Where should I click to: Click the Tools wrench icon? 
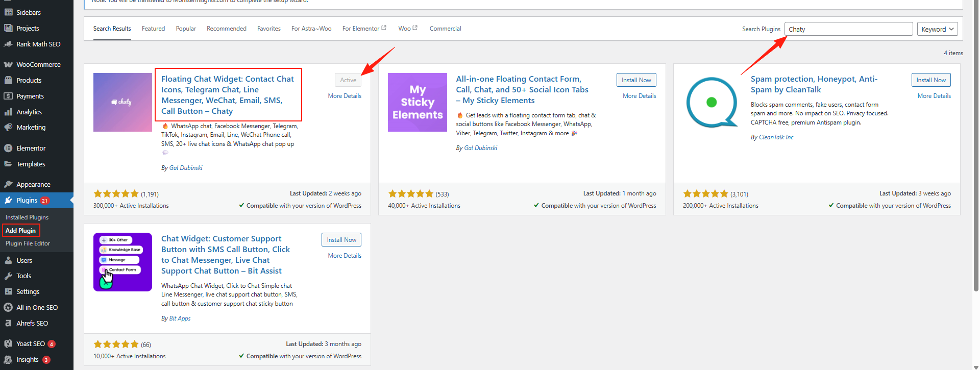click(8, 276)
